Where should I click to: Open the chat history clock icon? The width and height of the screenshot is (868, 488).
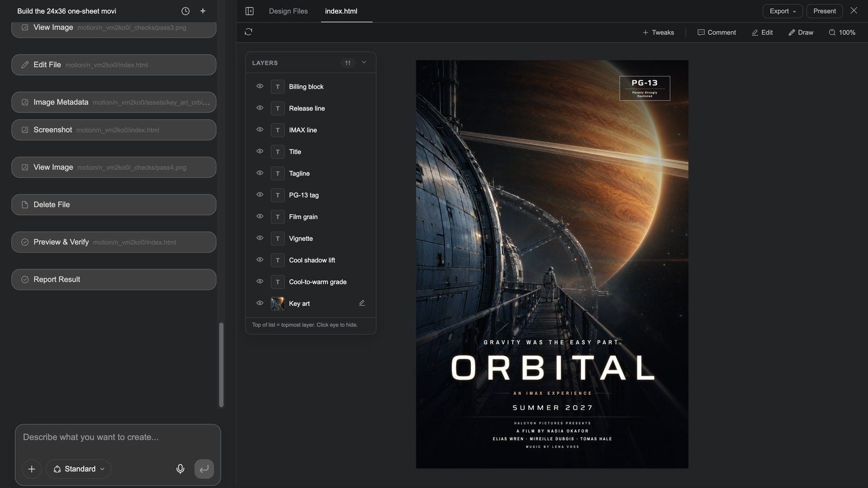click(186, 11)
